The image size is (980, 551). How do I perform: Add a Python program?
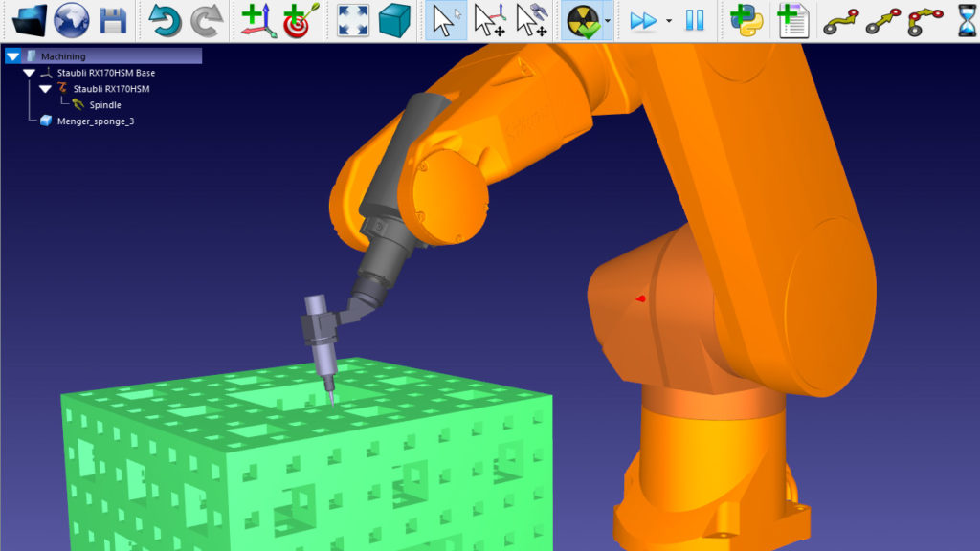click(x=746, y=20)
